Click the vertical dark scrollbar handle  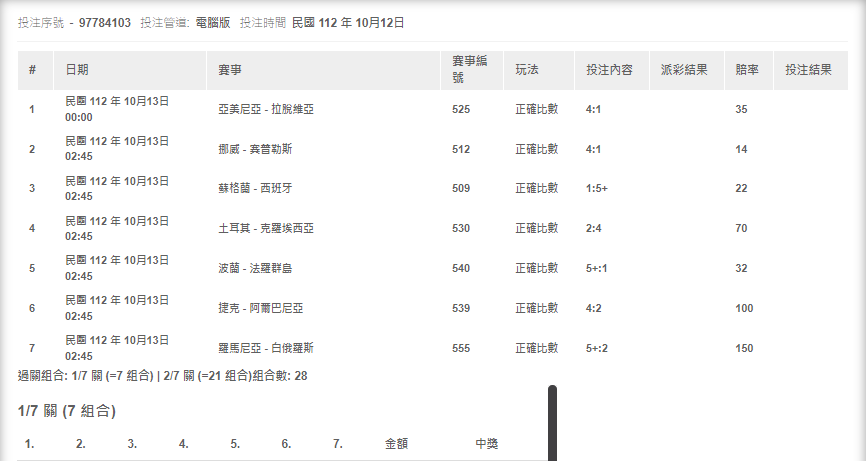click(x=552, y=422)
